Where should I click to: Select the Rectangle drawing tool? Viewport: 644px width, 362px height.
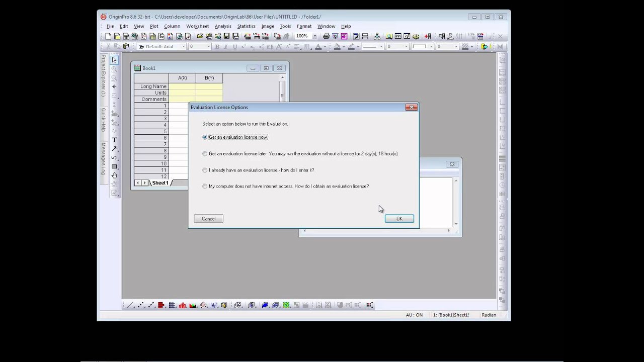point(114,166)
